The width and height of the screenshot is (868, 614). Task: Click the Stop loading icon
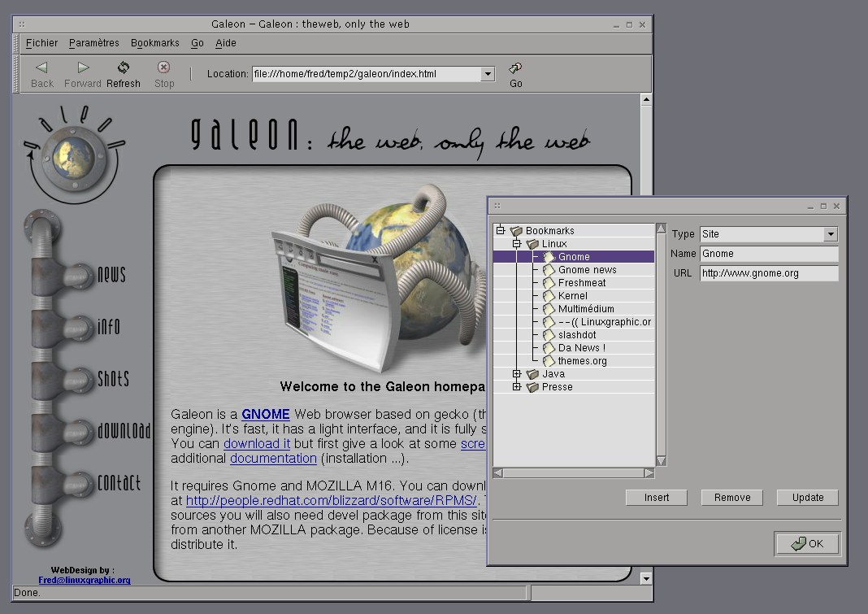(163, 69)
